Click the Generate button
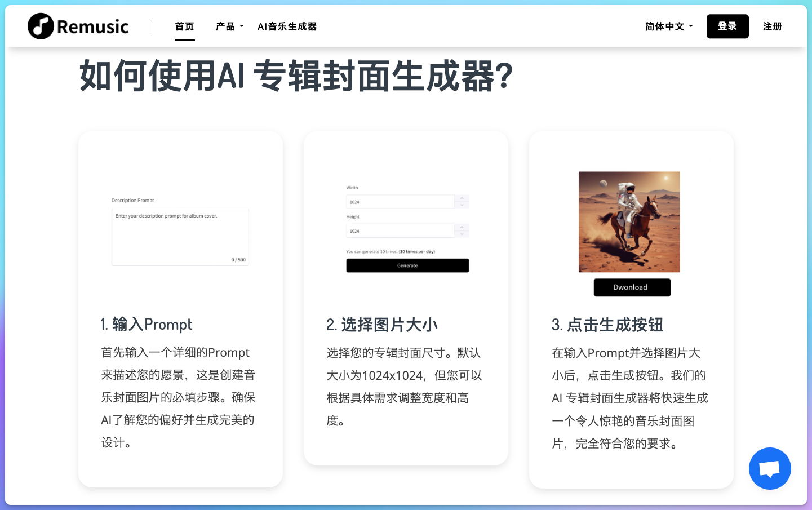This screenshot has width=812, height=510. (407, 265)
